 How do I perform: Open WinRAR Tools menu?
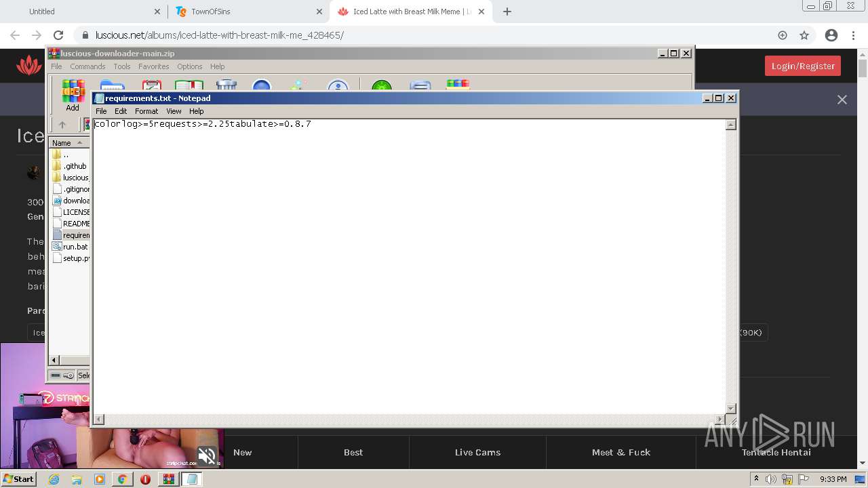(x=122, y=66)
